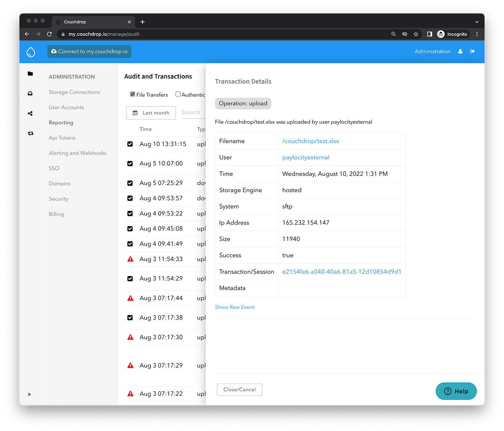Enable the Authentication checkbox

178,94
